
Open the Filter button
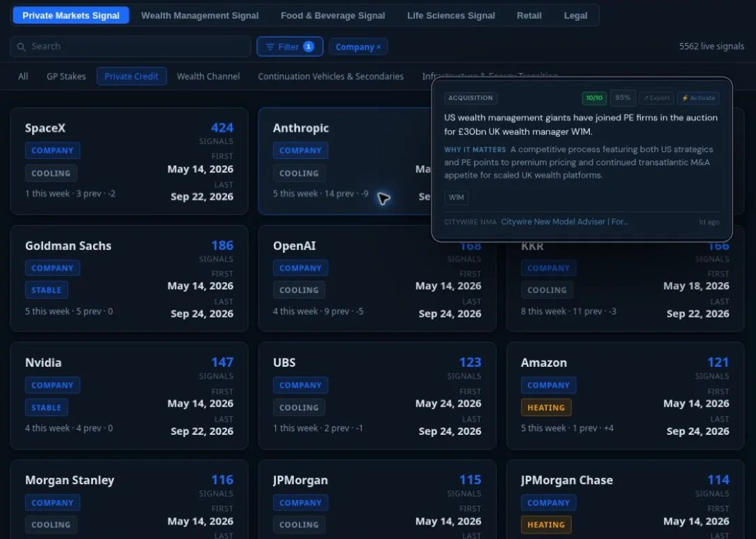(x=290, y=47)
